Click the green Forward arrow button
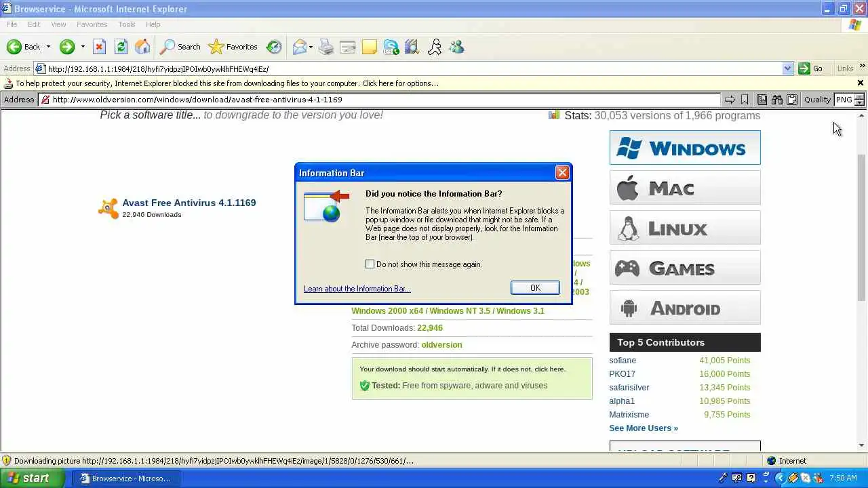 (x=66, y=47)
